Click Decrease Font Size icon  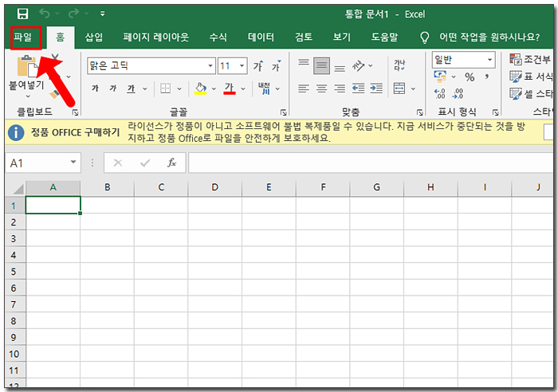point(276,66)
